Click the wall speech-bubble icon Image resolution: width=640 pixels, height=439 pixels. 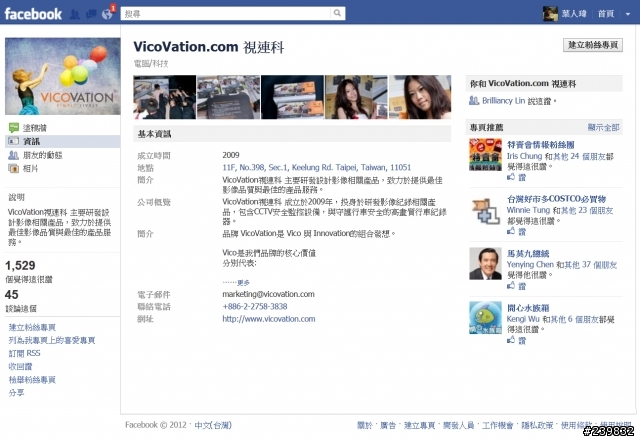13,128
